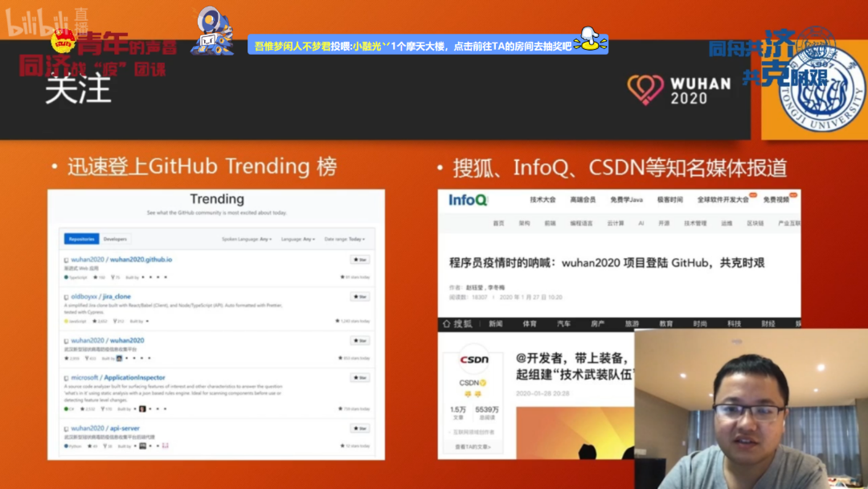
Task: Select the Repositories tab
Action: pos(81,239)
